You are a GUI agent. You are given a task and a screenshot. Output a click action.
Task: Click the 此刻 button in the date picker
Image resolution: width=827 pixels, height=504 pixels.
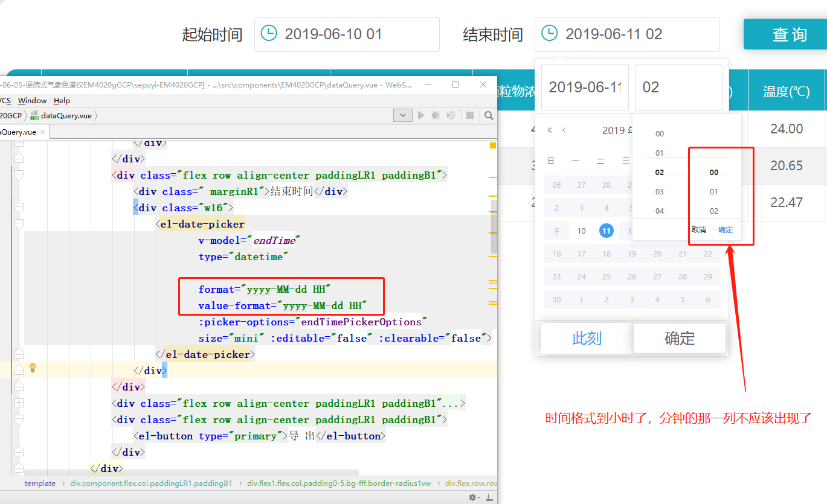[x=585, y=338]
